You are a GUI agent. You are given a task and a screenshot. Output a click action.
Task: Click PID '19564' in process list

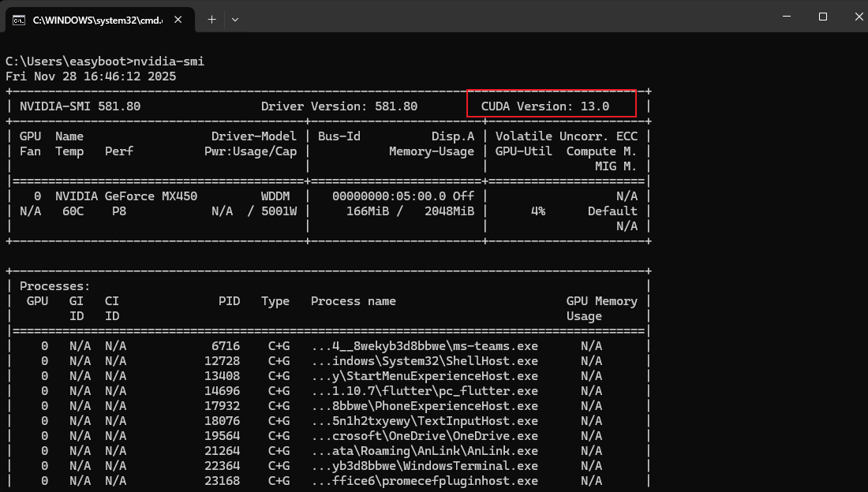click(222, 435)
